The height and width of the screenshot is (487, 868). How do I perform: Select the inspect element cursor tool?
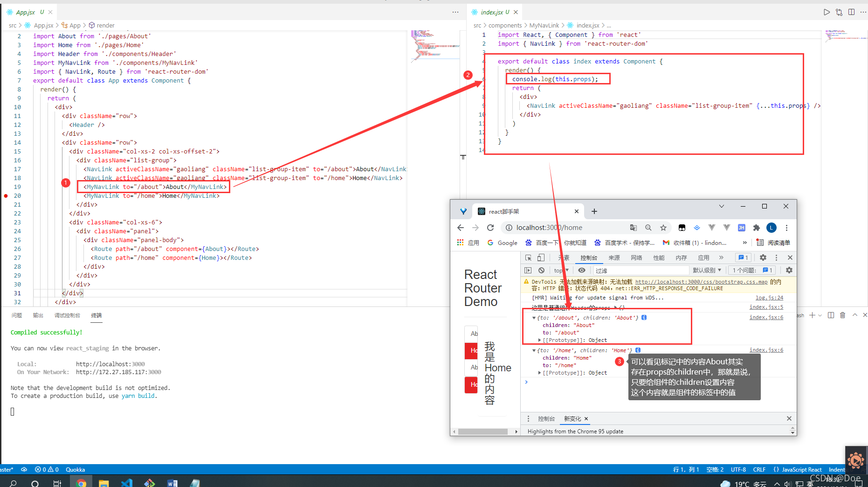pos(529,257)
